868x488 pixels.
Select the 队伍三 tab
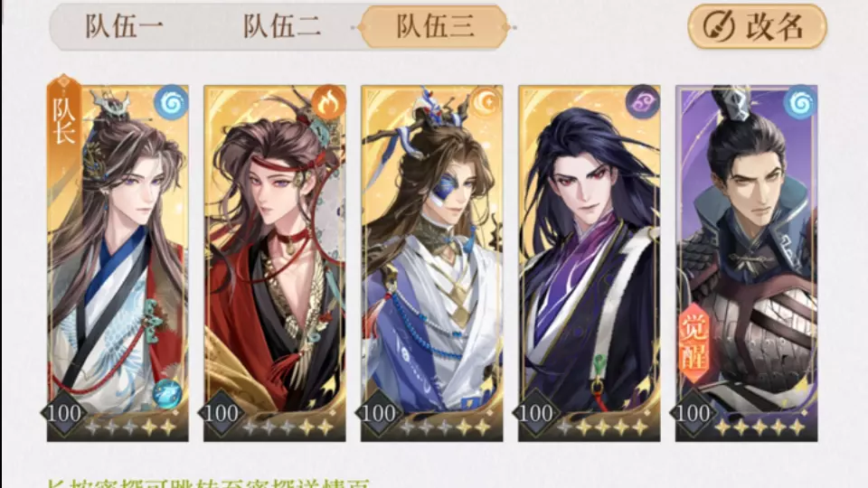point(434,26)
